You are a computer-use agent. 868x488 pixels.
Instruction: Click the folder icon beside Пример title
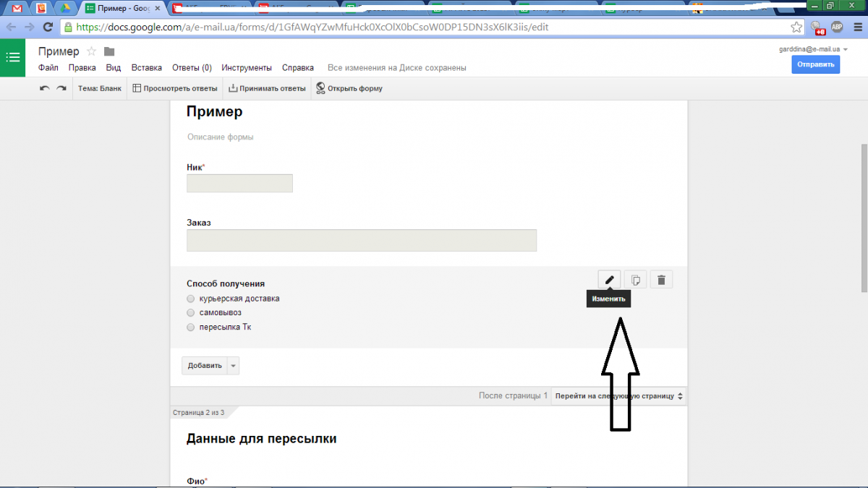pos(109,51)
